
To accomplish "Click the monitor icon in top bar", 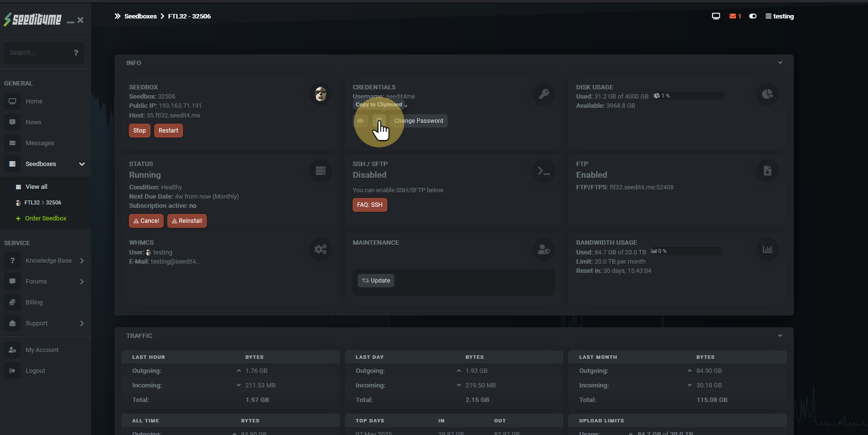I will coord(716,16).
